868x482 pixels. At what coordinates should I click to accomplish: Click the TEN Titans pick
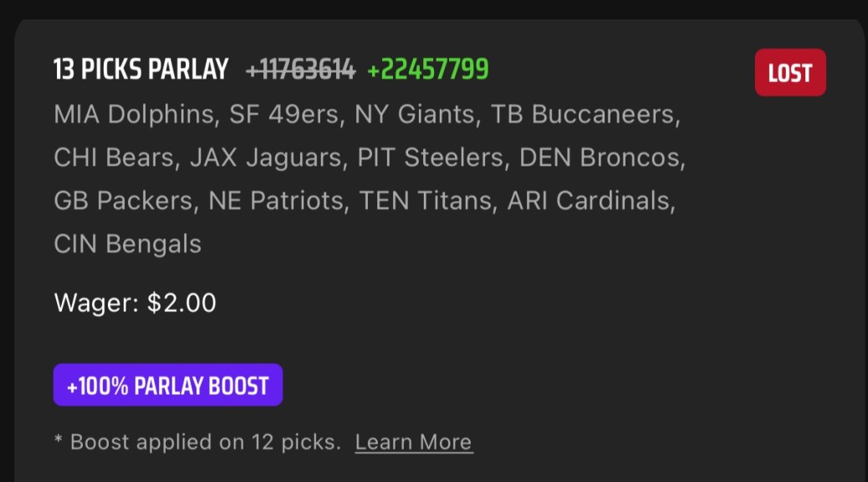[x=425, y=201]
